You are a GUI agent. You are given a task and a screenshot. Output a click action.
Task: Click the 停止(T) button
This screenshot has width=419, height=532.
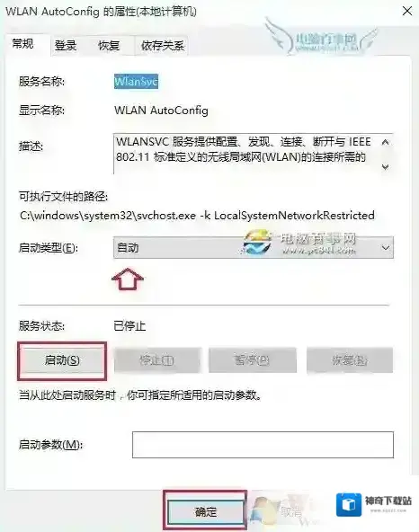pos(157,360)
